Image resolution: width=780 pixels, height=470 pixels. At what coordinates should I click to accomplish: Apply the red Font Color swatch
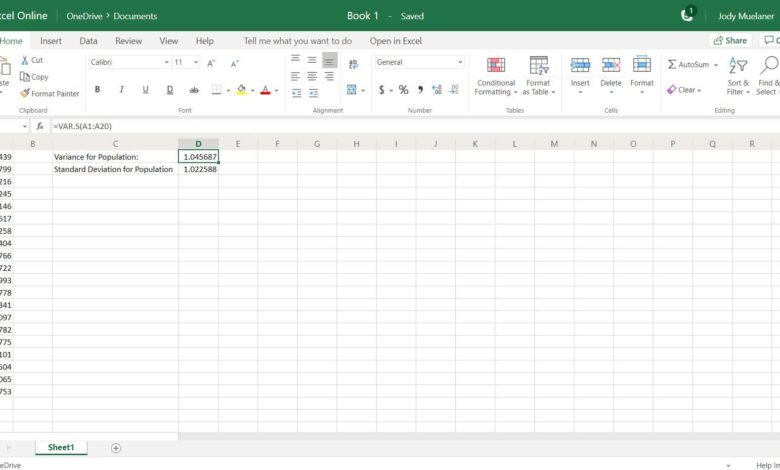point(265,90)
